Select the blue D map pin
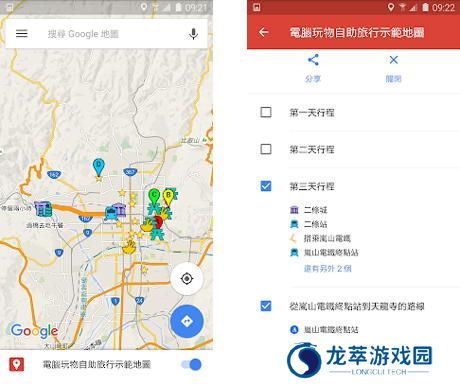Image resolution: width=460 pixels, height=386 pixels. [x=98, y=168]
